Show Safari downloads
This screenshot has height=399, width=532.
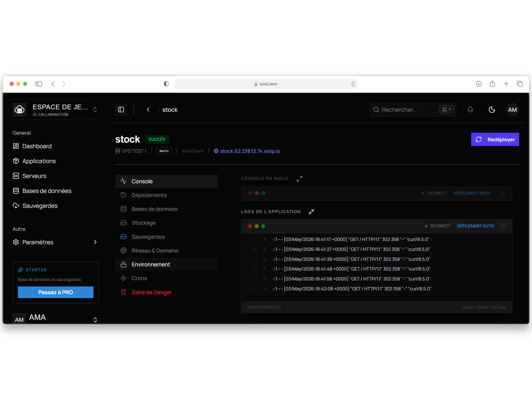pos(479,84)
